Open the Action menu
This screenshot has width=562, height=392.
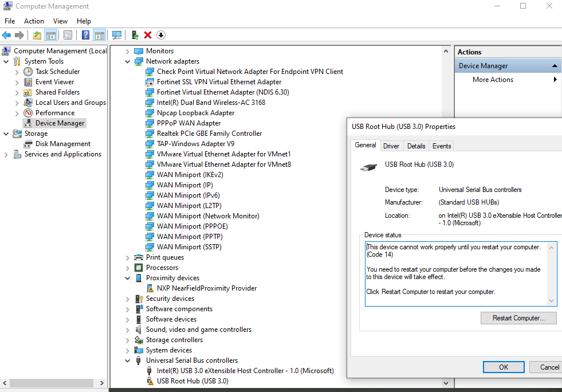tap(34, 21)
